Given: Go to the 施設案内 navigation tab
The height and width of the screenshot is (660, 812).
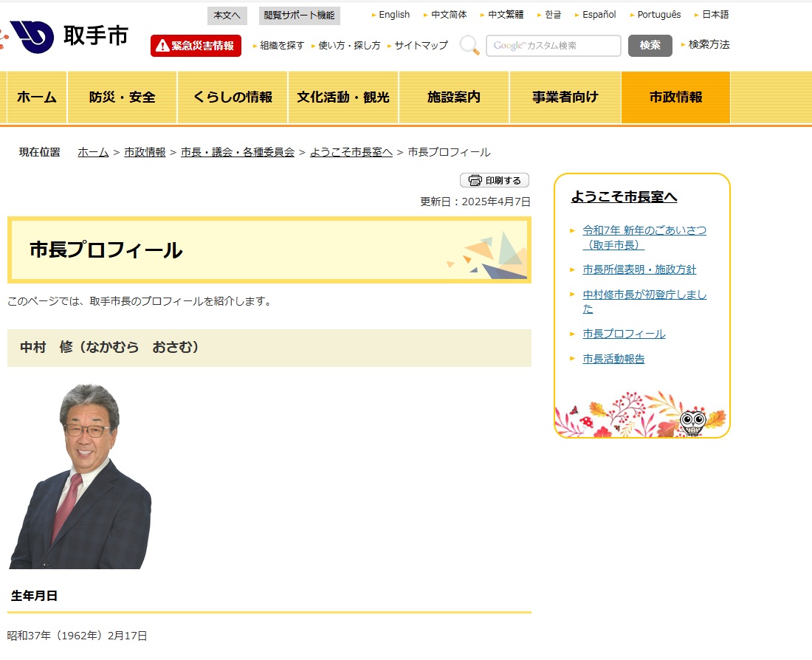Looking at the screenshot, I should click(x=454, y=97).
